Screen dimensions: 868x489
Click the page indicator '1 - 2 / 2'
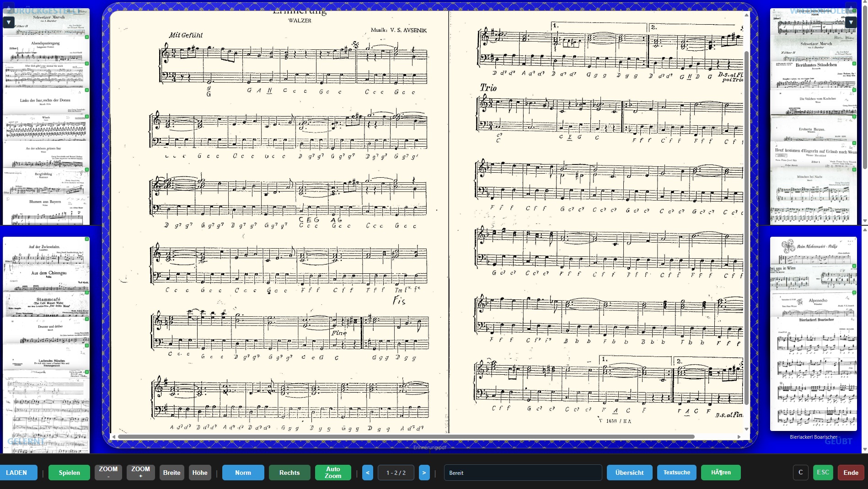(396, 473)
